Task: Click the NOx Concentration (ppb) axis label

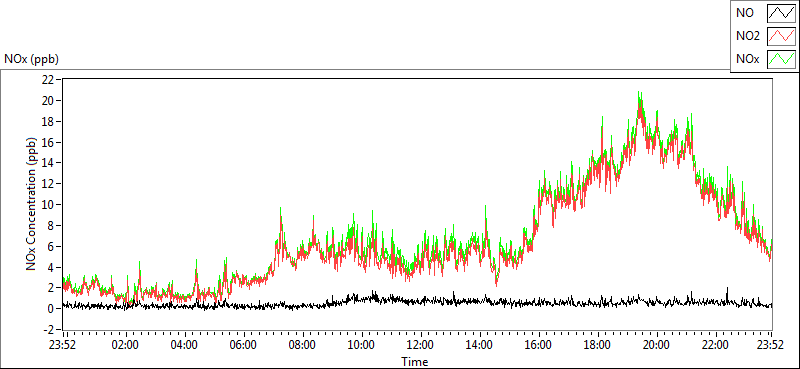Action: [x=32, y=203]
